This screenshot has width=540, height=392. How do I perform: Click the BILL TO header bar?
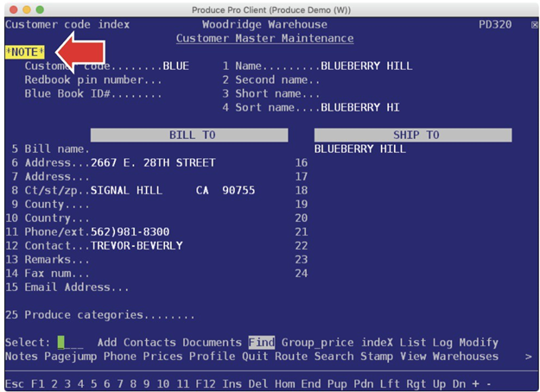point(189,135)
